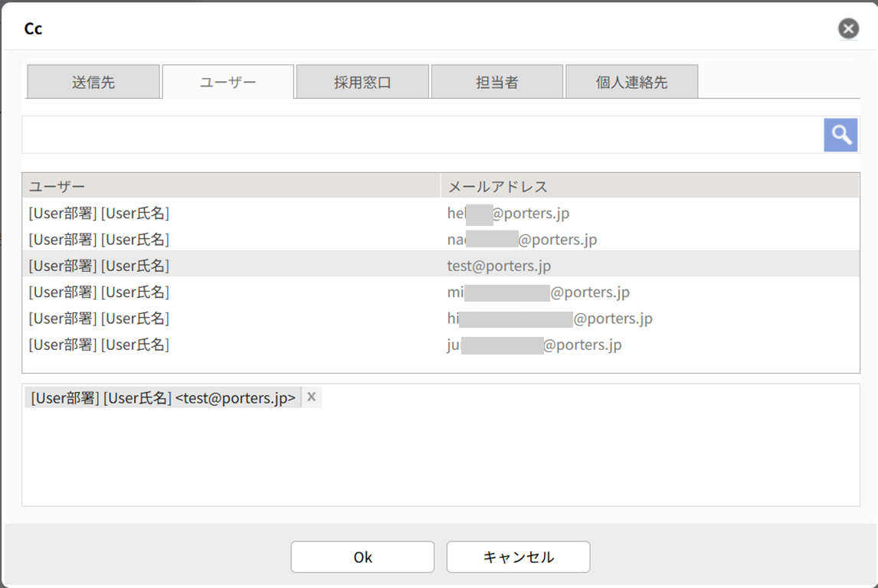Sort by the ユーザー column header
878x588 pixels.
[230, 186]
